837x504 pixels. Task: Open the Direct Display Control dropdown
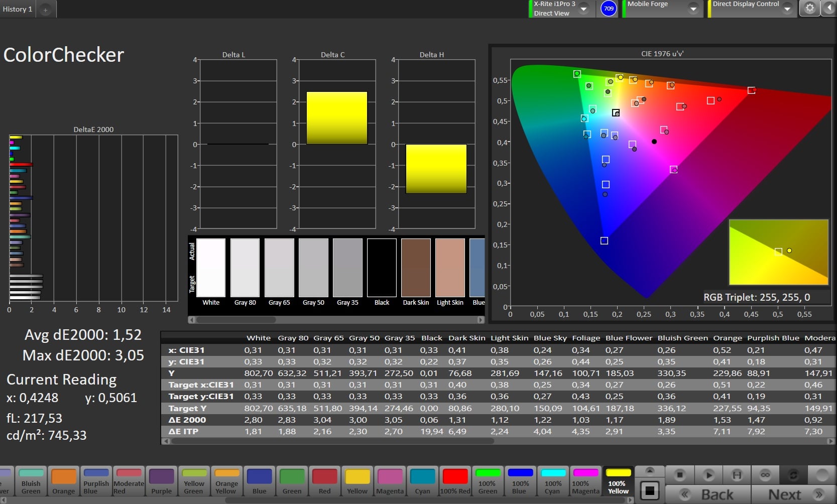click(787, 9)
